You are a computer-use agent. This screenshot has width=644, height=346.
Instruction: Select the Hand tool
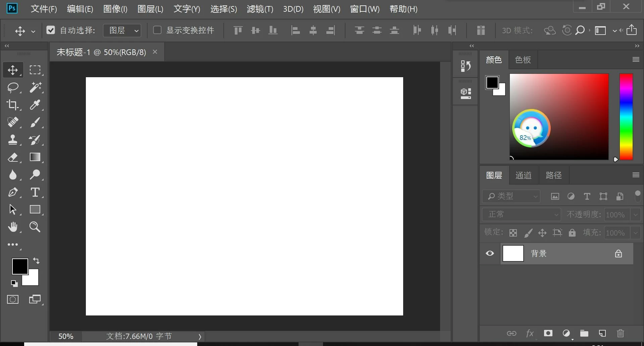(x=13, y=227)
